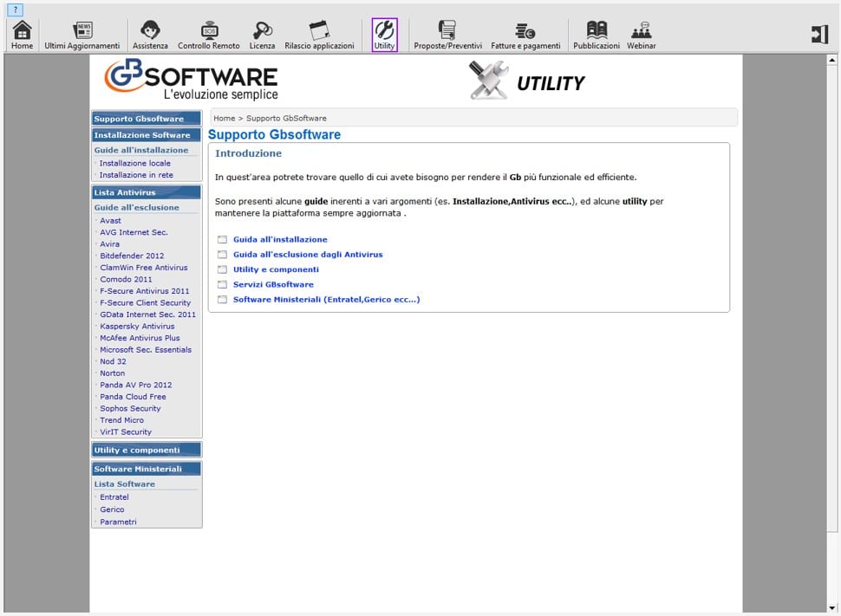The height and width of the screenshot is (616, 841).
Task: Click icon beside Servizi GBsoftware
Action: pyautogui.click(x=222, y=285)
